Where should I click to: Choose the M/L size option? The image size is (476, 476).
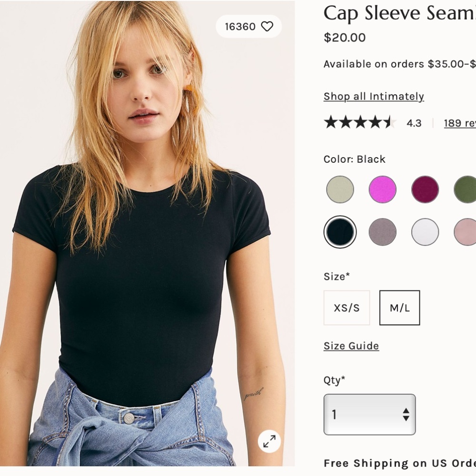(x=399, y=307)
